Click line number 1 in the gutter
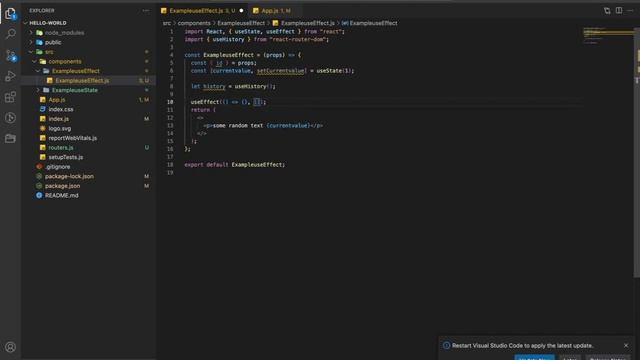Viewport: 640px width, 360px height. [171, 31]
